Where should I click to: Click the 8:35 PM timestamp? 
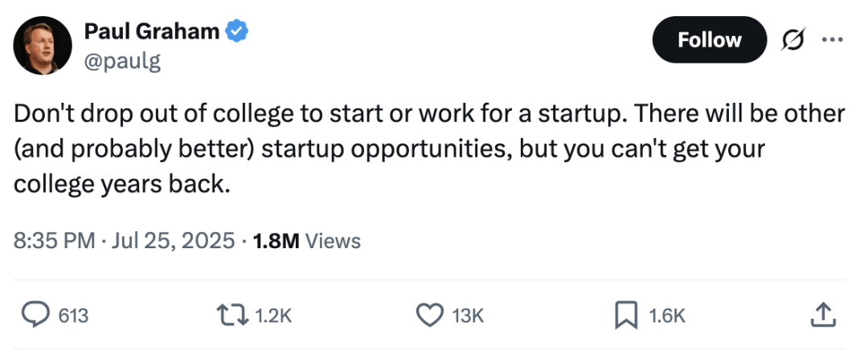click(x=55, y=240)
